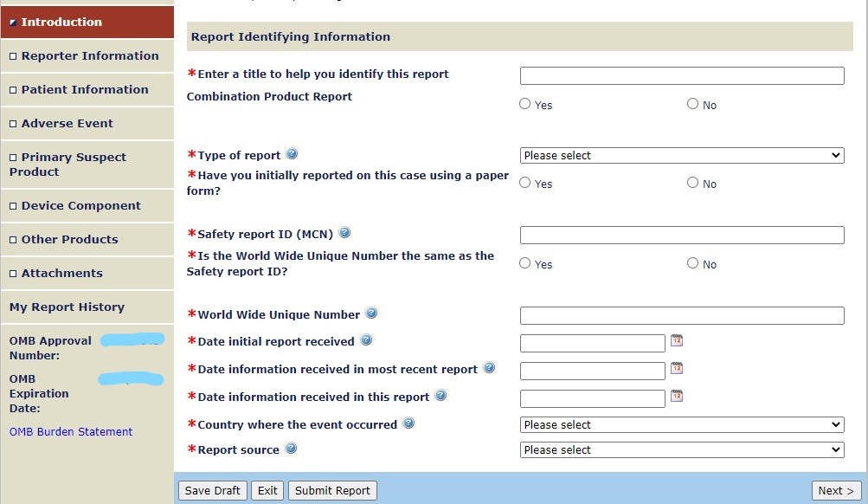This screenshot has height=504, width=868.
Task: Open calendar for date received in this report
Action: coord(677,396)
